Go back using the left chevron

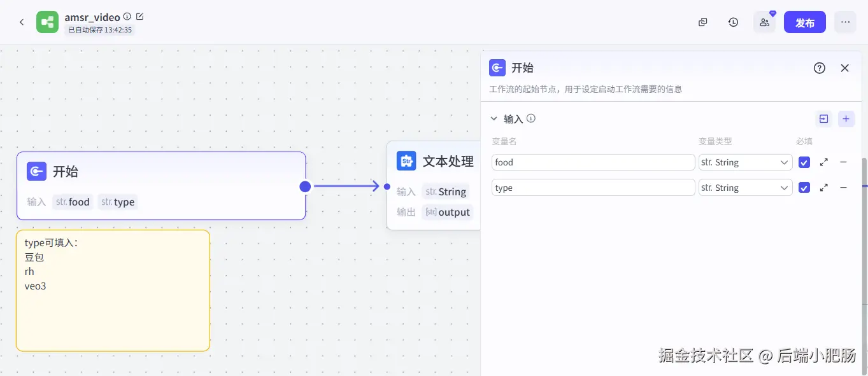coord(22,22)
